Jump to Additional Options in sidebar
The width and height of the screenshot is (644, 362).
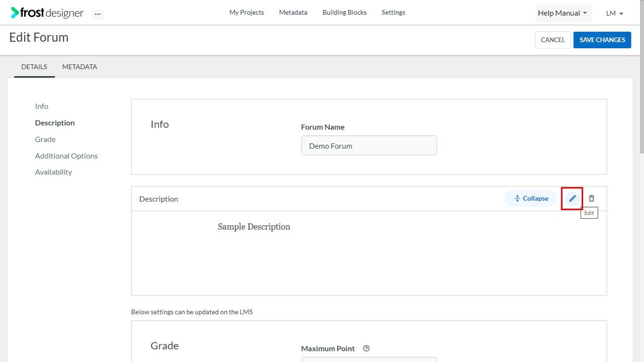click(66, 156)
